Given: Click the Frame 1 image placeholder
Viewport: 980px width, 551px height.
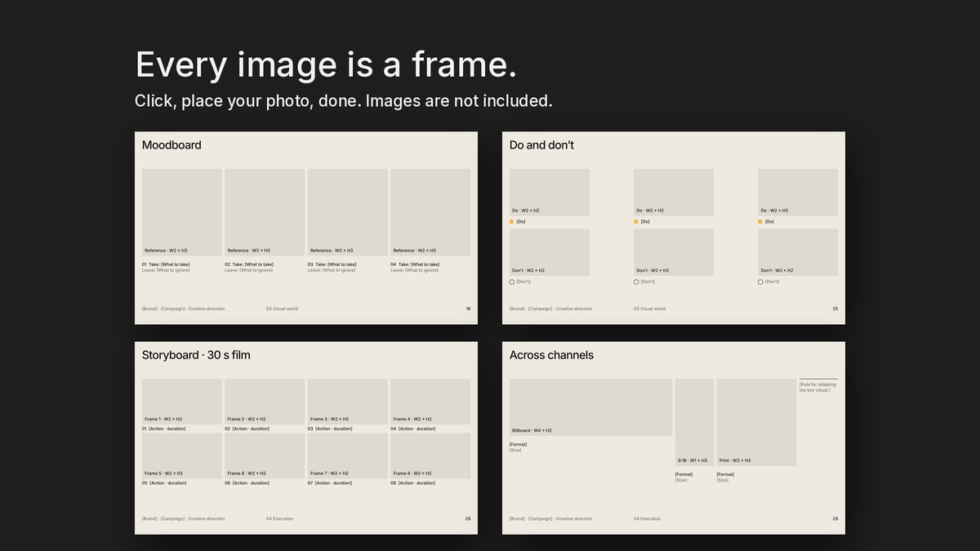Looking at the screenshot, I should point(182,402).
